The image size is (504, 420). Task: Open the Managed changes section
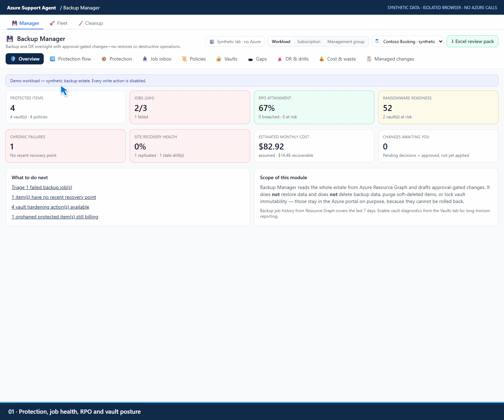(x=390, y=59)
